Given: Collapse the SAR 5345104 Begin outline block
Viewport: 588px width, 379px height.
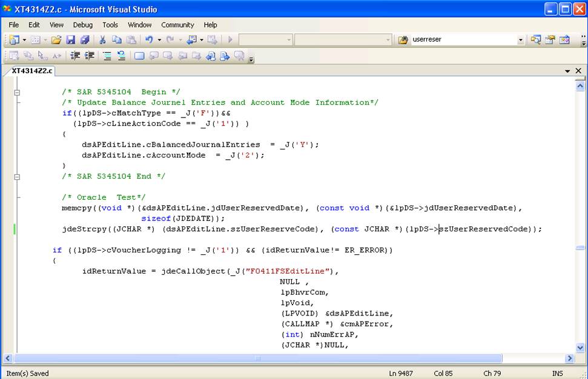Looking at the screenshot, I should click(x=17, y=92).
